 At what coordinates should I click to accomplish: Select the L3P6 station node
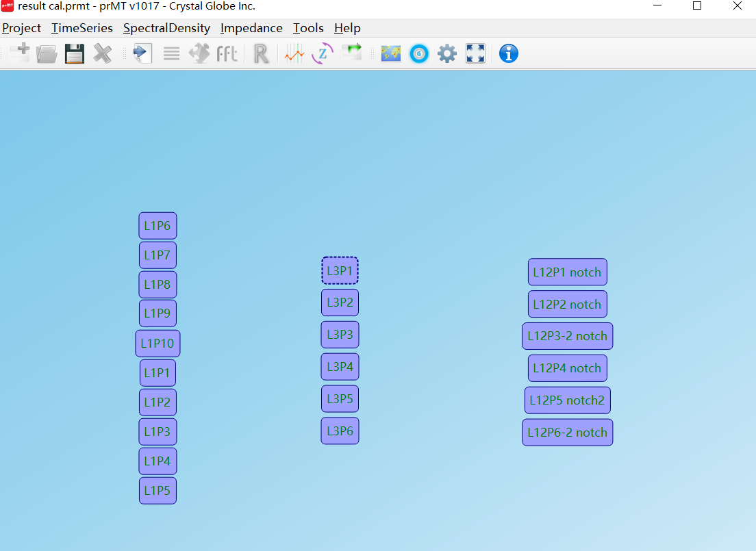340,431
